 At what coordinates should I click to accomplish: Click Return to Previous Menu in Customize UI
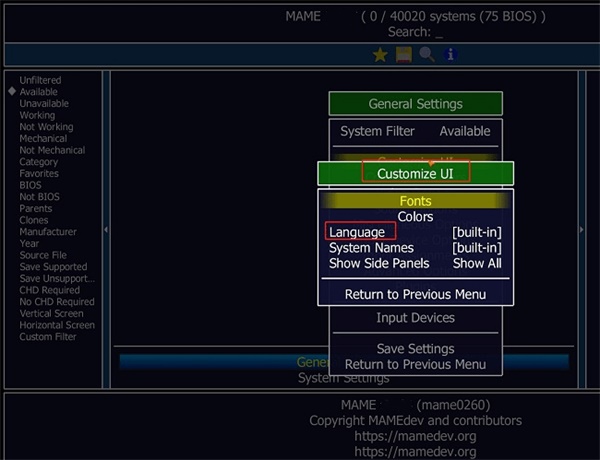(415, 294)
